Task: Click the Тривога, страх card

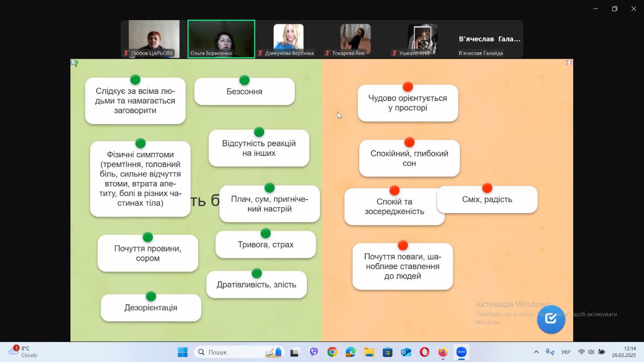Action: click(266, 245)
